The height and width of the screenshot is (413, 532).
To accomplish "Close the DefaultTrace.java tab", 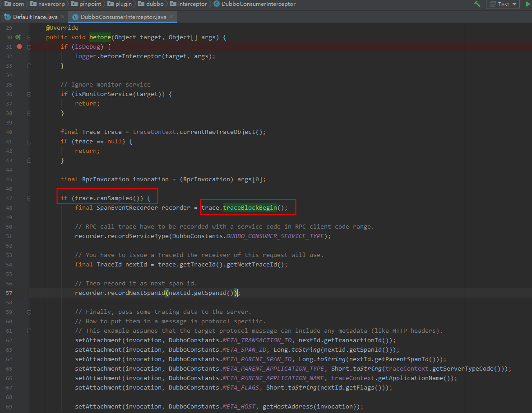I will pos(63,17).
